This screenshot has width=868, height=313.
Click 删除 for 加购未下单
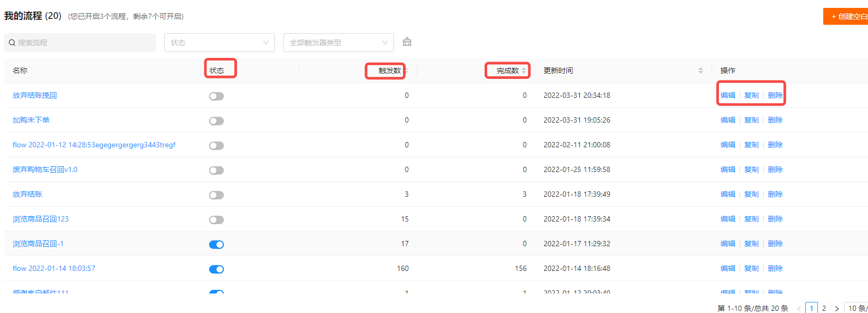tap(775, 120)
